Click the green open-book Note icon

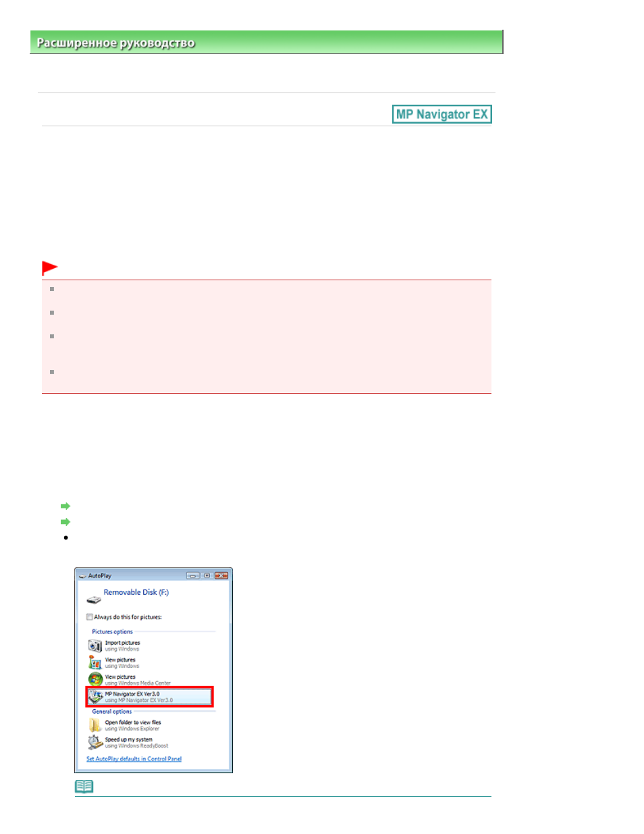[x=84, y=786]
